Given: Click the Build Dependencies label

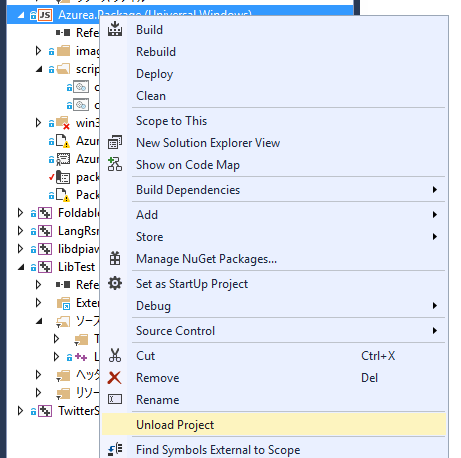Looking at the screenshot, I should (x=188, y=190).
